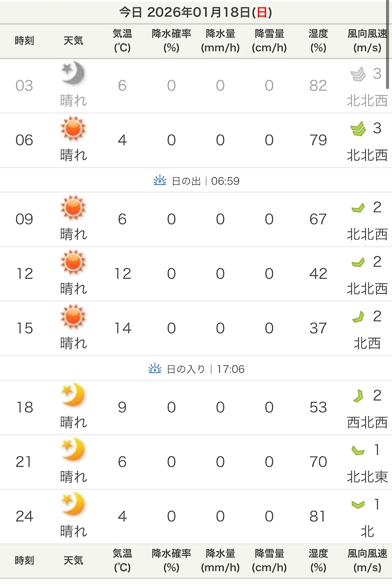Select the temperature value 14 at 15
The width and height of the screenshot is (392, 587).
(122, 328)
